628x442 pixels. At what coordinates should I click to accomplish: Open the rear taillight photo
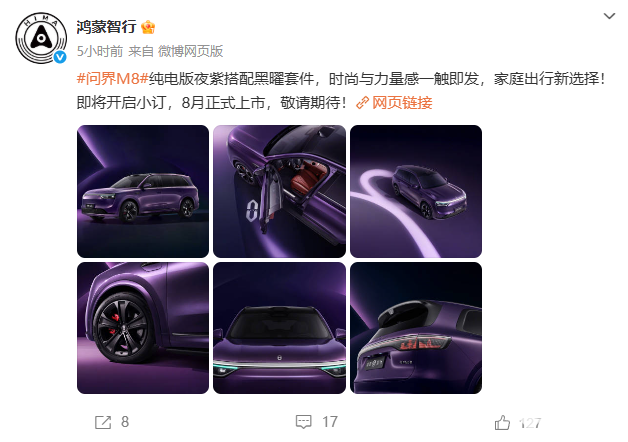pyautogui.click(x=416, y=328)
